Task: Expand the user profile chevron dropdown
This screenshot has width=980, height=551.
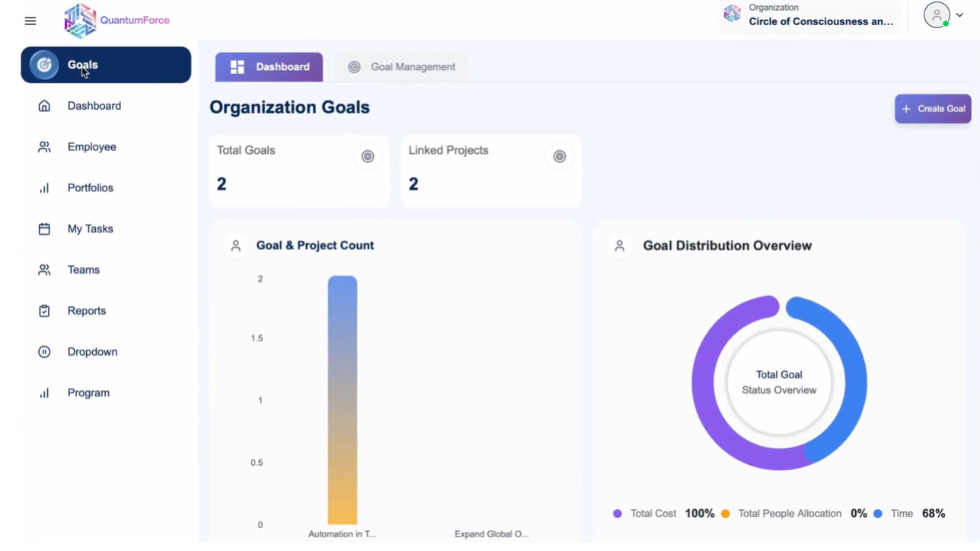Action: pos(959,14)
